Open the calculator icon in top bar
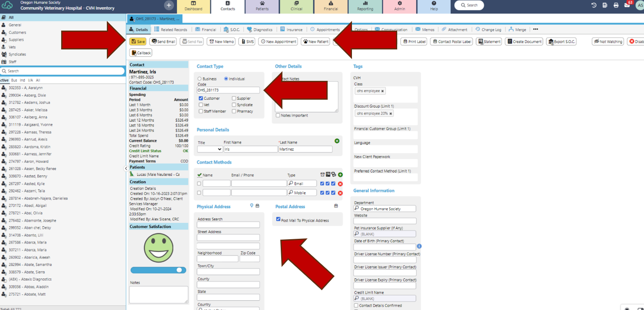 (605, 5)
